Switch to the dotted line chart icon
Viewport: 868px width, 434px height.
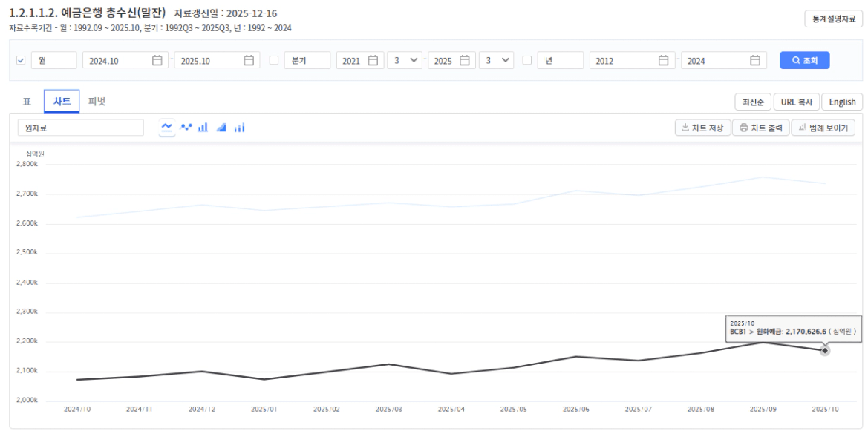click(186, 128)
